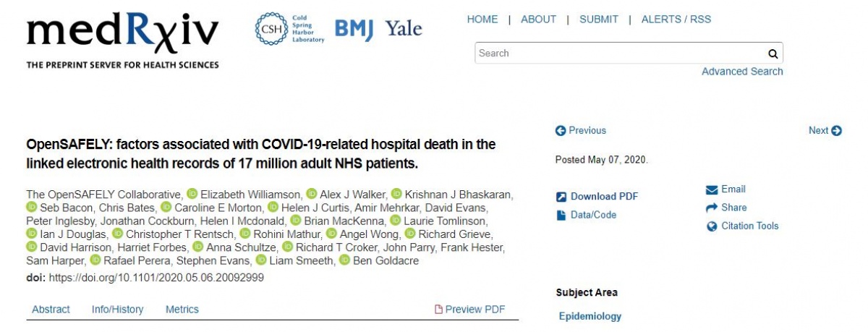Click the Data/Code document icon
Screen dimensions: 868x332
561,215
